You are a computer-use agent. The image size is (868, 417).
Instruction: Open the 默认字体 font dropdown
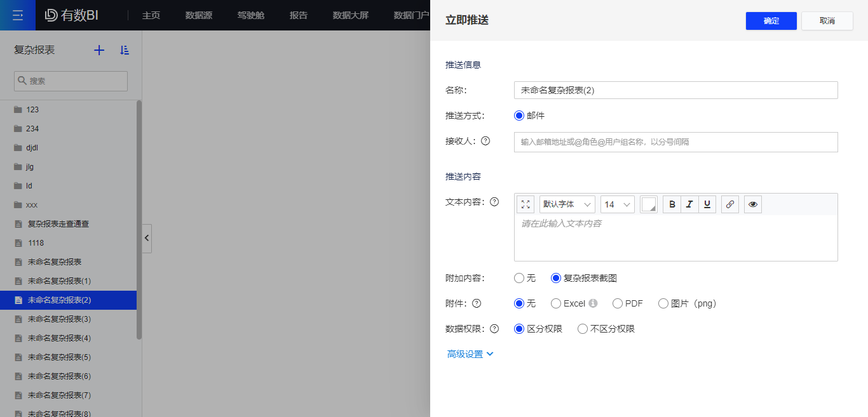tap(567, 204)
